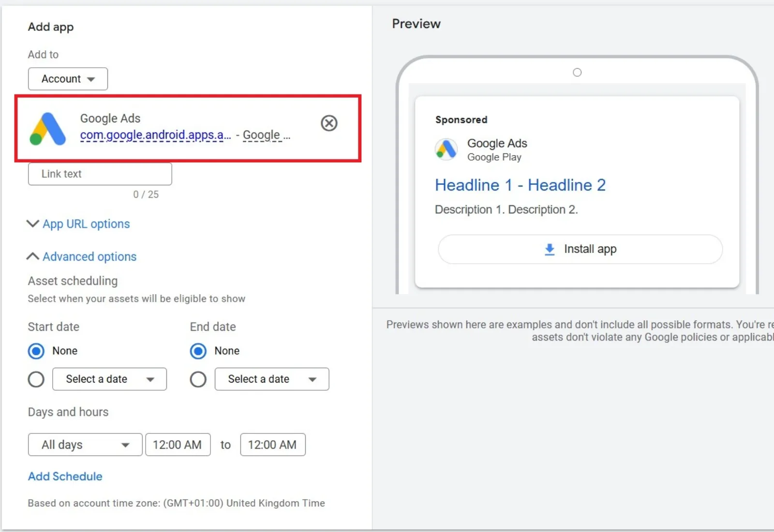The height and width of the screenshot is (532, 774).
Task: Click the Google Ads icon in preview card
Action: [x=446, y=149]
